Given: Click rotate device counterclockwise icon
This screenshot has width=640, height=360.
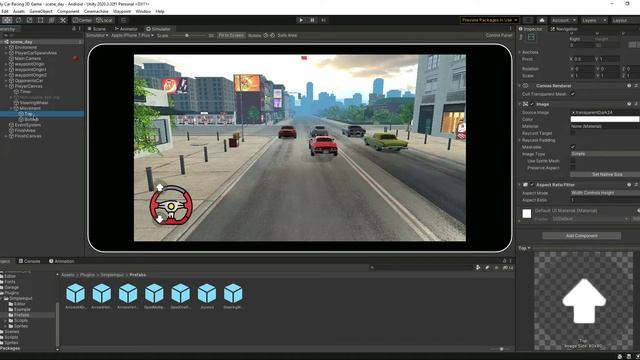Looking at the screenshot, I should click(x=266, y=36).
